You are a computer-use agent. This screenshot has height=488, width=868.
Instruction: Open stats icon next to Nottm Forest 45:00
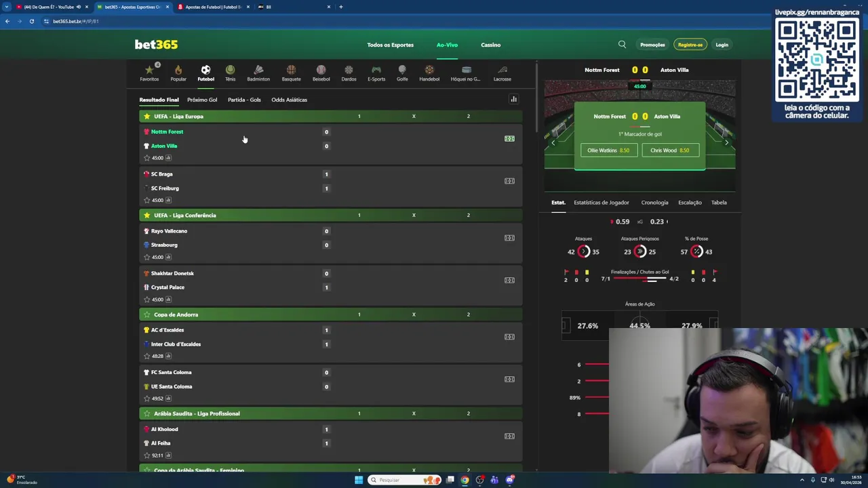pos(168,158)
